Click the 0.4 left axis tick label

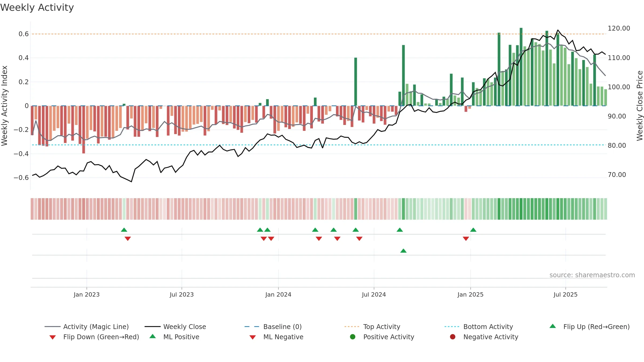tap(24, 58)
